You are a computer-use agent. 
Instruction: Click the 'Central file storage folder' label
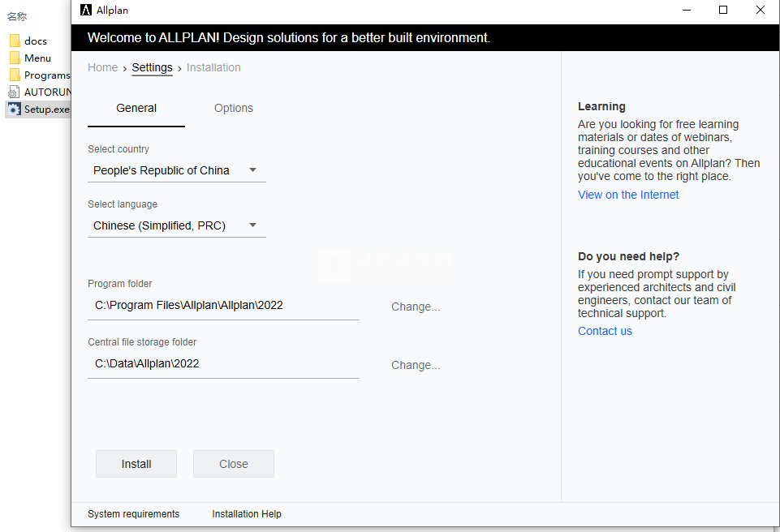pyautogui.click(x=142, y=342)
